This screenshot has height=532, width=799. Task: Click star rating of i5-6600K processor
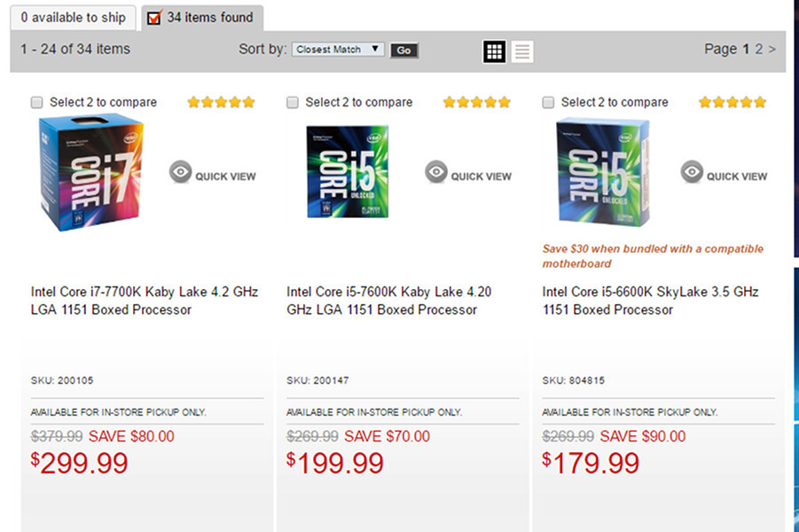pos(732,102)
